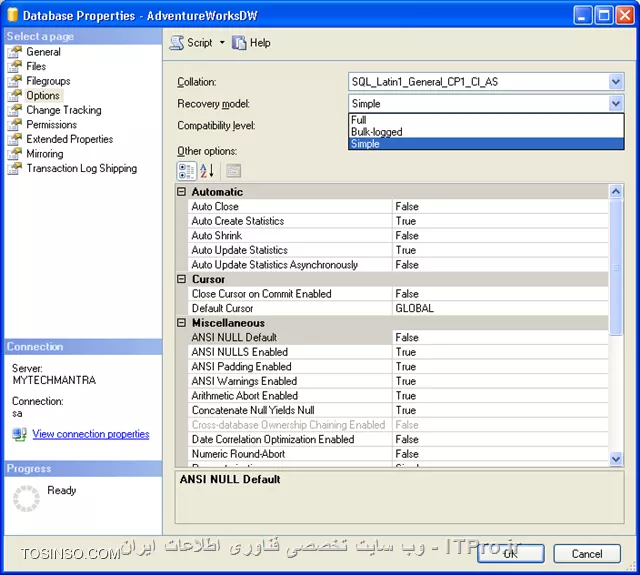Click the Help book icon
The width and height of the screenshot is (640, 575).
click(x=239, y=42)
